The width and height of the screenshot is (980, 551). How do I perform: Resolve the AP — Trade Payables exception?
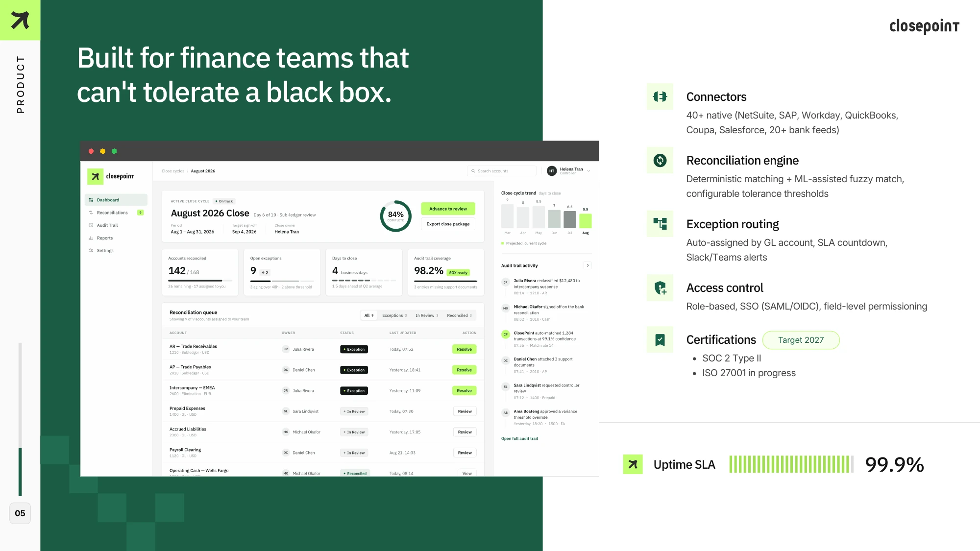click(x=464, y=370)
